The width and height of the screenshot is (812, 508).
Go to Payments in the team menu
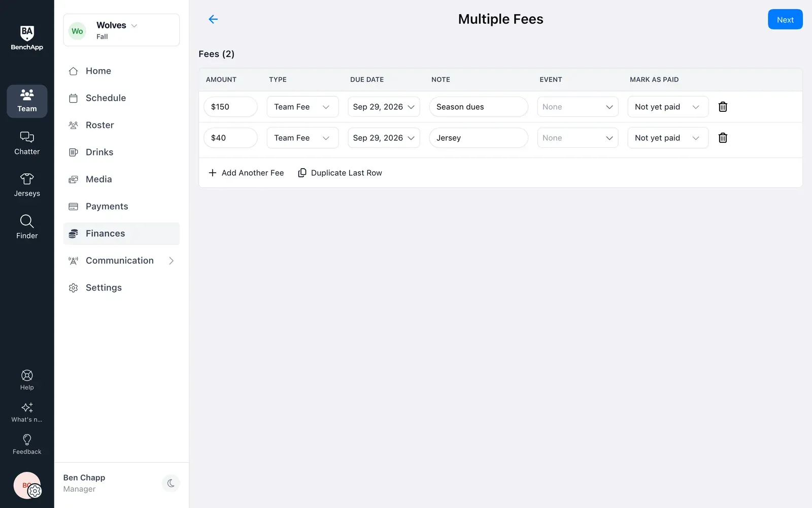coord(121,206)
